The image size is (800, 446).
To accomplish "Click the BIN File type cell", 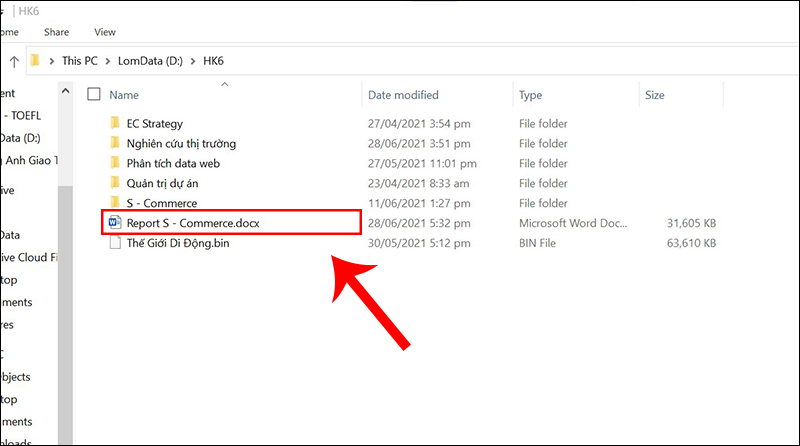I will click(537, 243).
